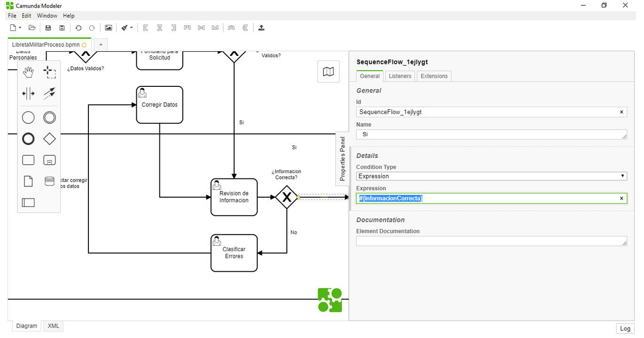The image size is (644, 338).
Task: Click the Element Documentation text area
Action: point(492,241)
